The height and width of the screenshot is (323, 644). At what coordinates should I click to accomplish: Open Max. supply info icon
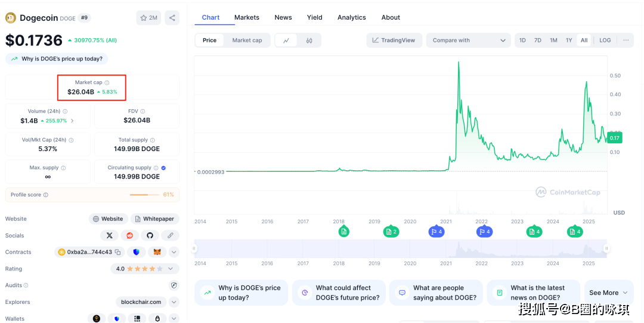coord(63,168)
